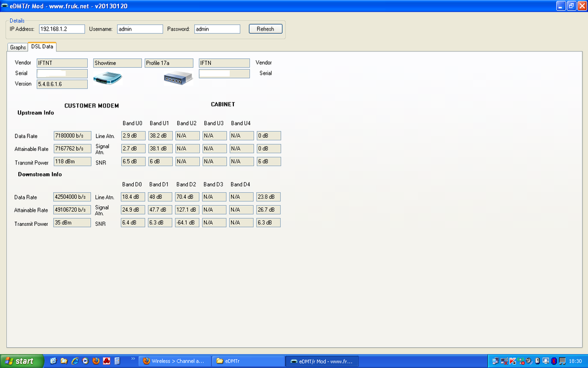The image size is (588, 368).
Task: Click Band U0 Signal Atn. 2.7 dB
Action: point(133,149)
